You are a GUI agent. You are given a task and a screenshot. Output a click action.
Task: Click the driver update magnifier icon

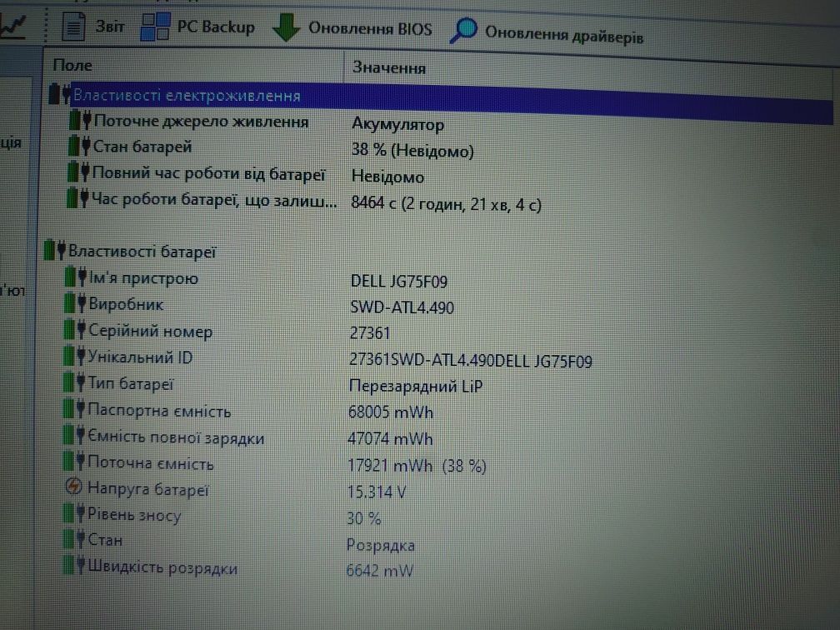pyautogui.click(x=463, y=30)
